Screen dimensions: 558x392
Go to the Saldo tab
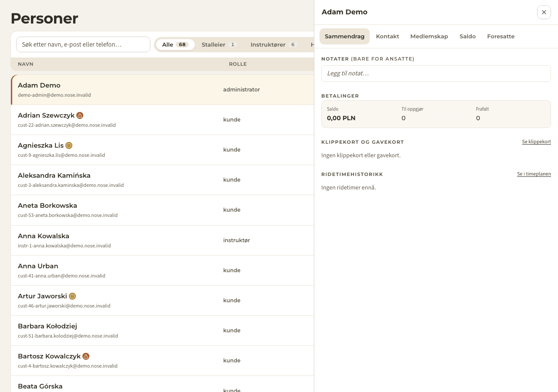click(467, 36)
